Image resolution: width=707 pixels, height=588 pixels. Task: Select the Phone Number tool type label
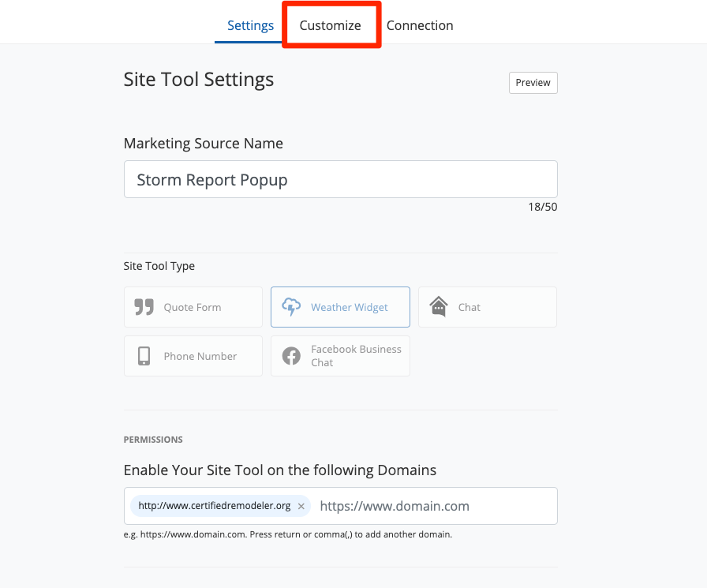coord(200,356)
